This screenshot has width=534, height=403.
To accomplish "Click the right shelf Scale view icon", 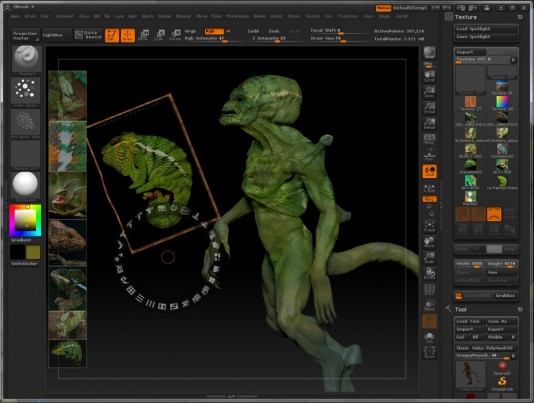I will (429, 258).
